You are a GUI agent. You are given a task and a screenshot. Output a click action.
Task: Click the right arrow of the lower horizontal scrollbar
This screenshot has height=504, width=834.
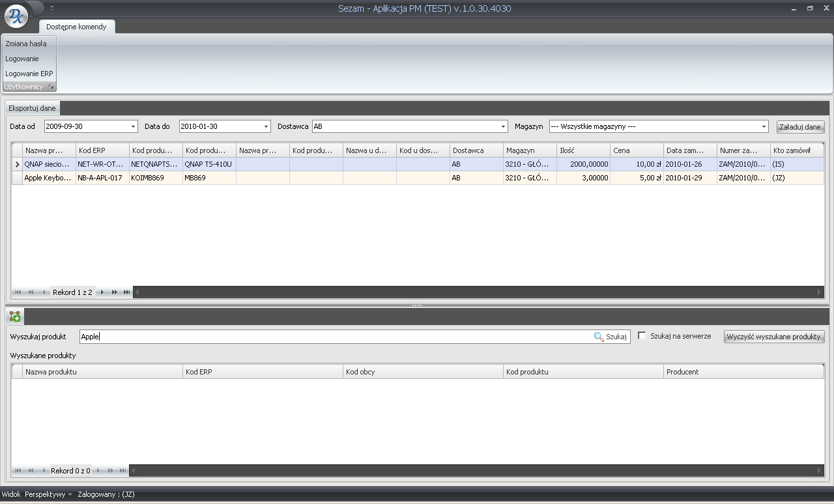coord(820,470)
